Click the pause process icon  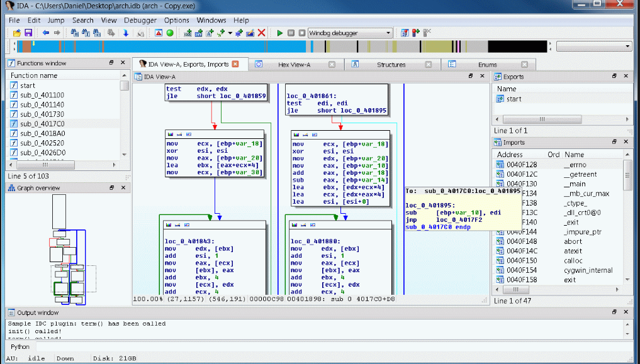click(291, 33)
